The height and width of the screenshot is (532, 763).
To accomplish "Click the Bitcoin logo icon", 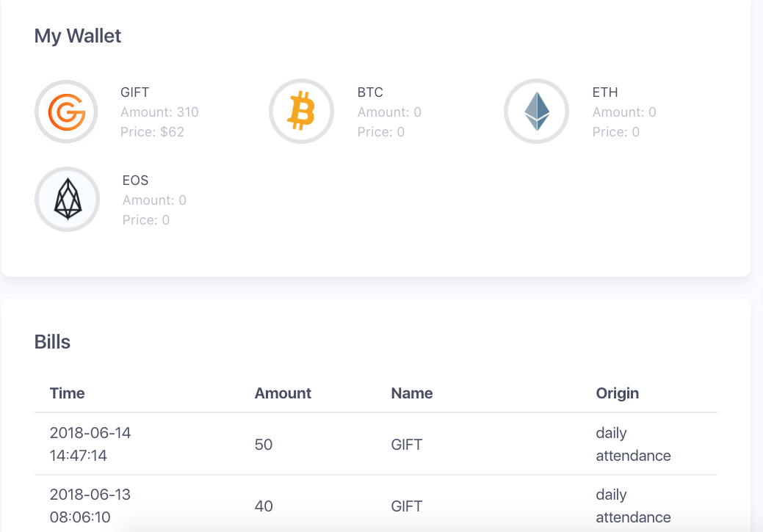I will coord(301,112).
